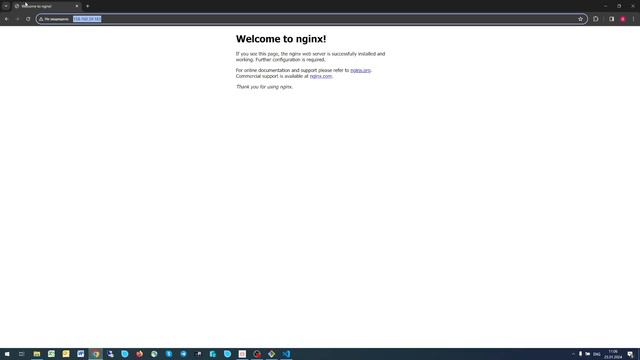The height and width of the screenshot is (360, 640).
Task: Launch Word from the taskbar
Action: tap(81, 354)
